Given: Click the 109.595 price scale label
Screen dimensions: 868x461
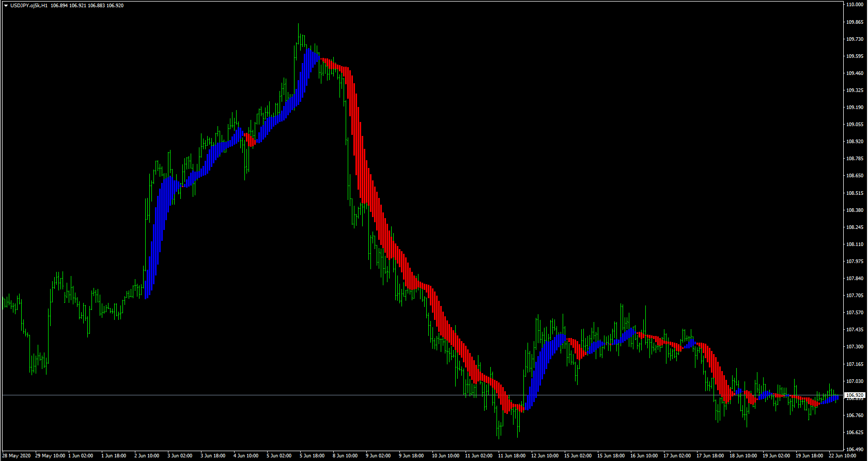Looking at the screenshot, I should click(x=855, y=56).
